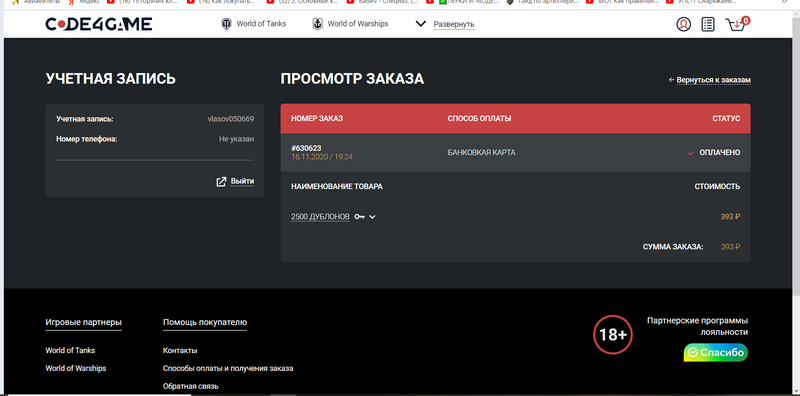Open the Контакты footer link
This screenshot has height=396, width=800.
[180, 351]
